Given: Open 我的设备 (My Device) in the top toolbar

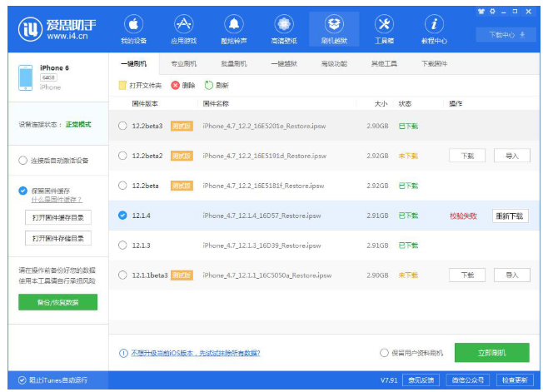Looking at the screenshot, I should (133, 29).
